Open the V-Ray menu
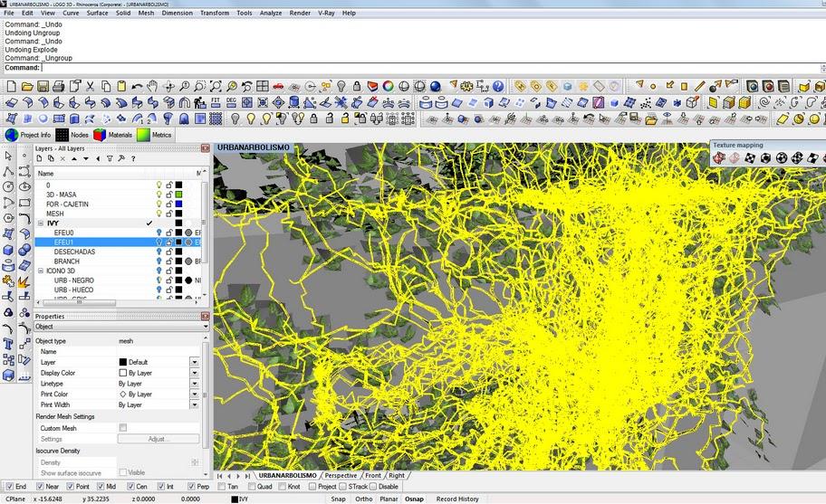Screen dimensions: 826x504 (x=326, y=14)
